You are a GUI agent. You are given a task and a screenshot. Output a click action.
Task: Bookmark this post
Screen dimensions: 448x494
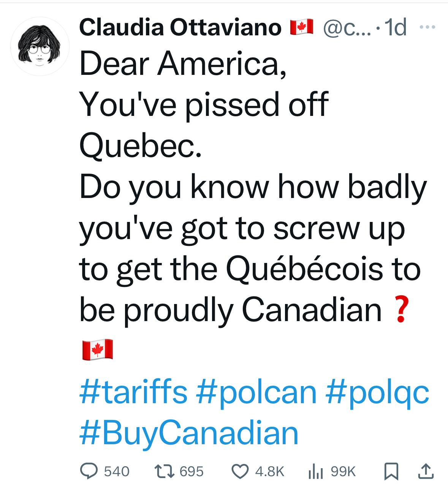390,472
